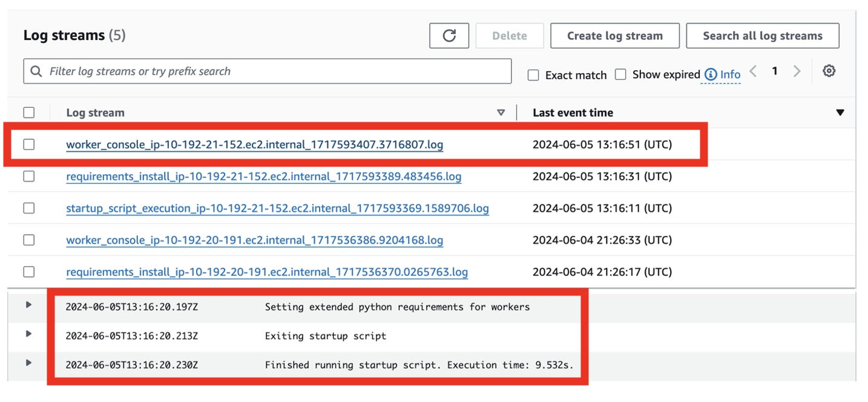This screenshot has width=868, height=402.
Task: Check Show expired log streams
Action: [x=620, y=74]
